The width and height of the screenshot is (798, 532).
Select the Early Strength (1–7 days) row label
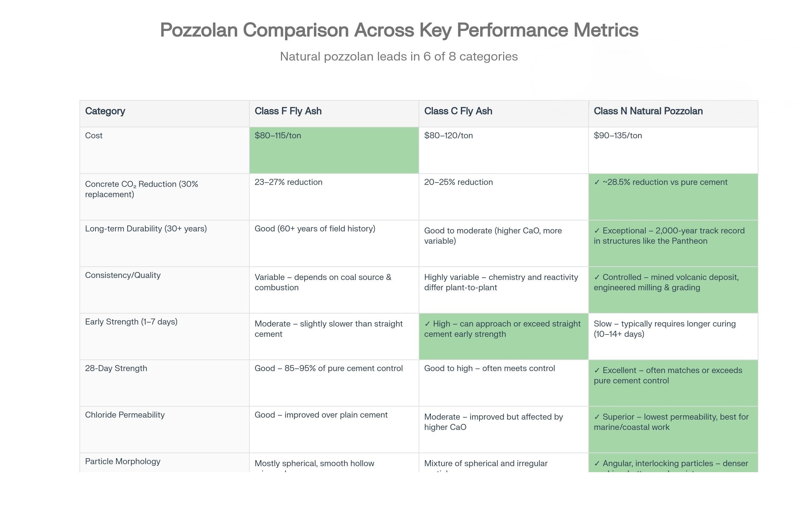coord(131,322)
